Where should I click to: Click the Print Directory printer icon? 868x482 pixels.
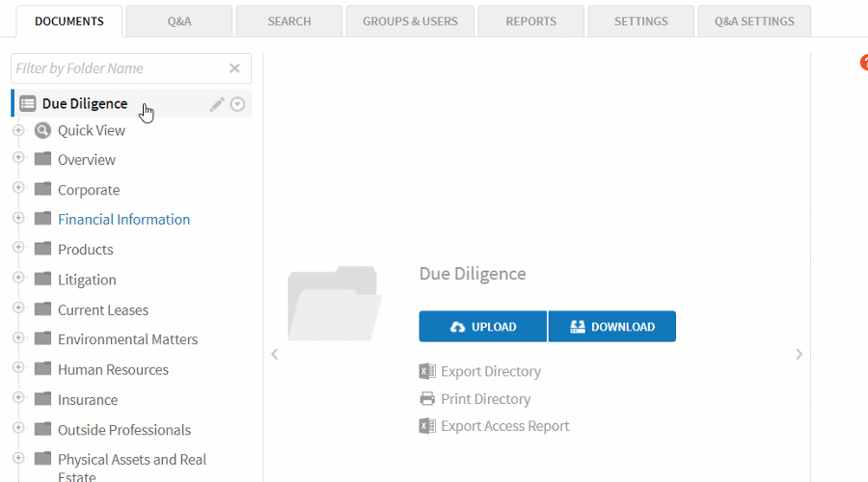click(x=427, y=399)
